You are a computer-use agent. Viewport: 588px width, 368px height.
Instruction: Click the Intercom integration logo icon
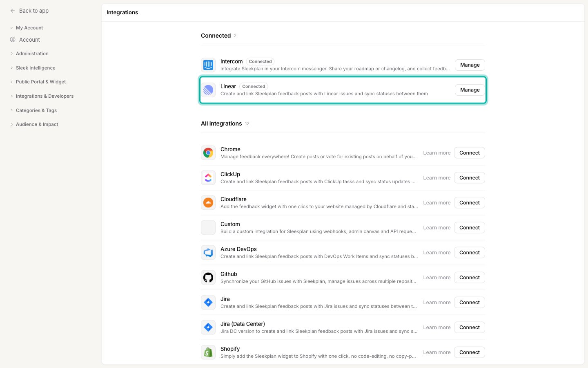[x=208, y=65]
